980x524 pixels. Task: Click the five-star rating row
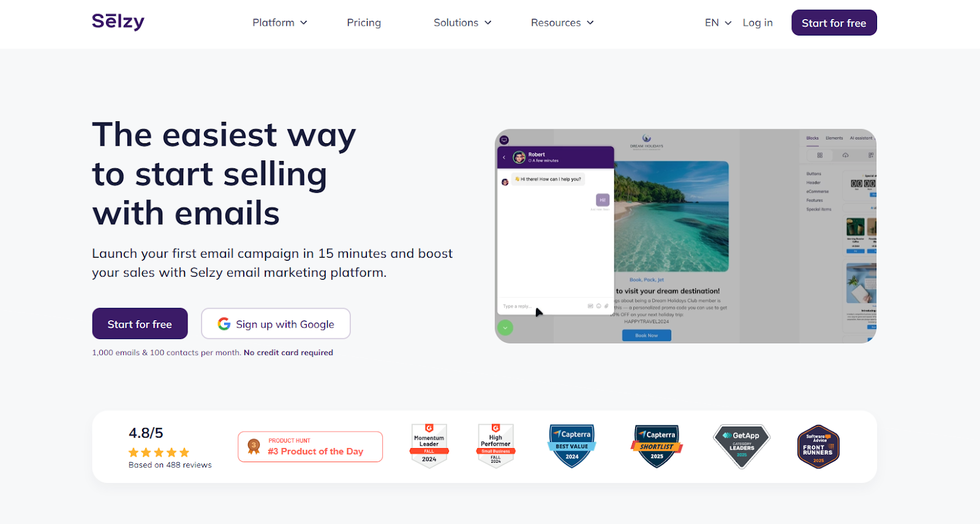point(159,452)
